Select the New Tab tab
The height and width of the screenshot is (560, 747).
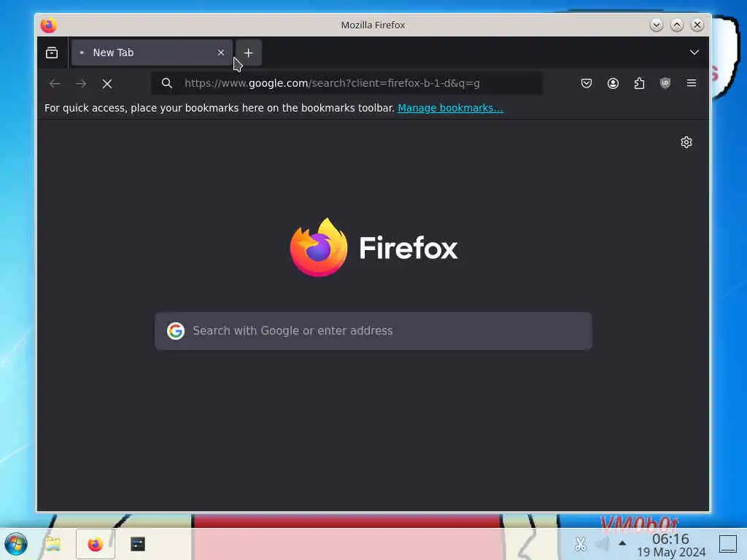[x=152, y=52]
